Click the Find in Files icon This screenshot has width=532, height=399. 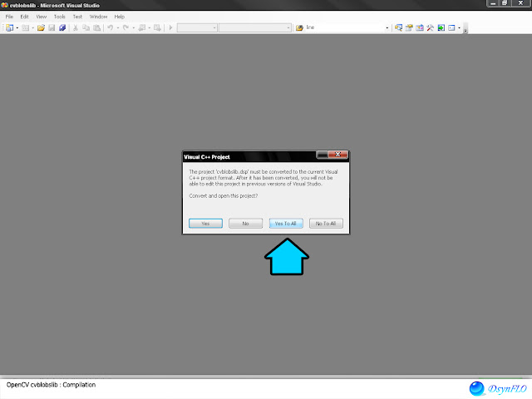[299, 27]
